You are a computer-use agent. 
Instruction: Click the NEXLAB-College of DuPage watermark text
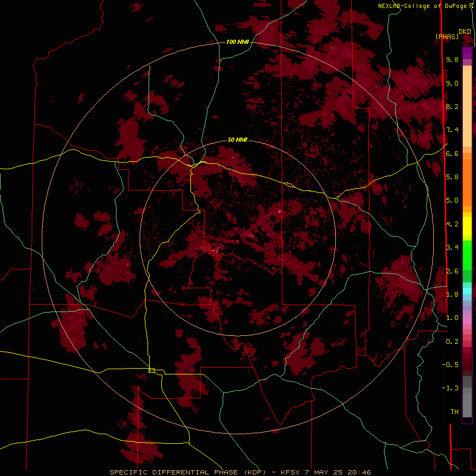(425, 6)
